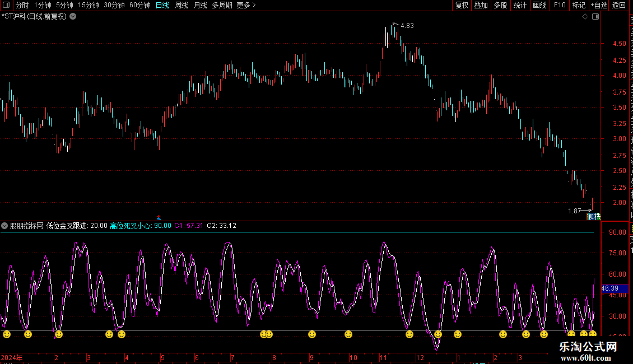The image size is (633, 364).
Task: Open F10 company info
Action: click(x=560, y=5)
